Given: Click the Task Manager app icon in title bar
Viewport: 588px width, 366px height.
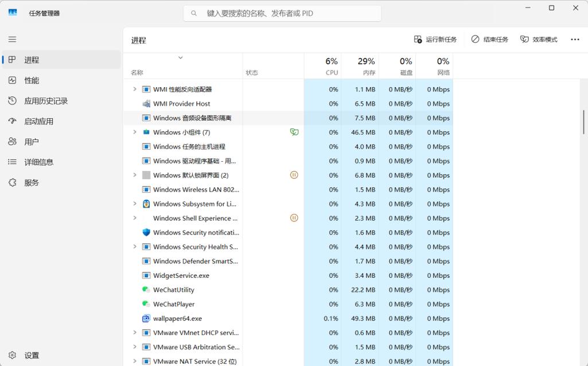Looking at the screenshot, I should click(13, 13).
